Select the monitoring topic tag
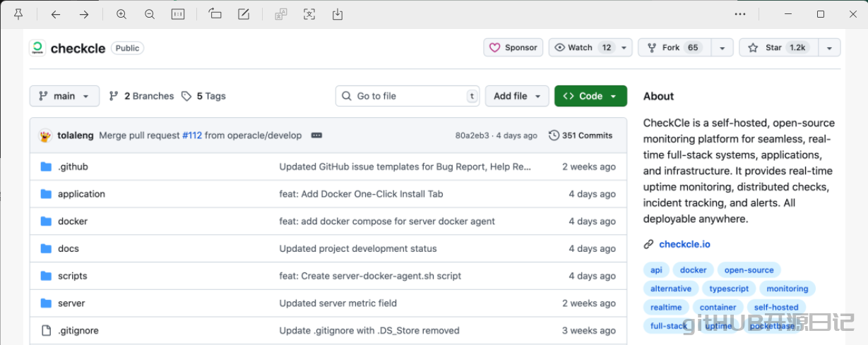This screenshot has height=345, width=868. click(x=787, y=289)
